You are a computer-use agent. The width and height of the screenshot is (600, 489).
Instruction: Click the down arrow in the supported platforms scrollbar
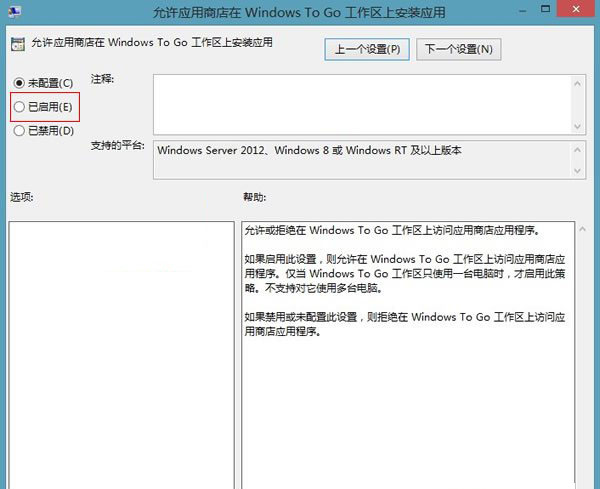(x=577, y=170)
